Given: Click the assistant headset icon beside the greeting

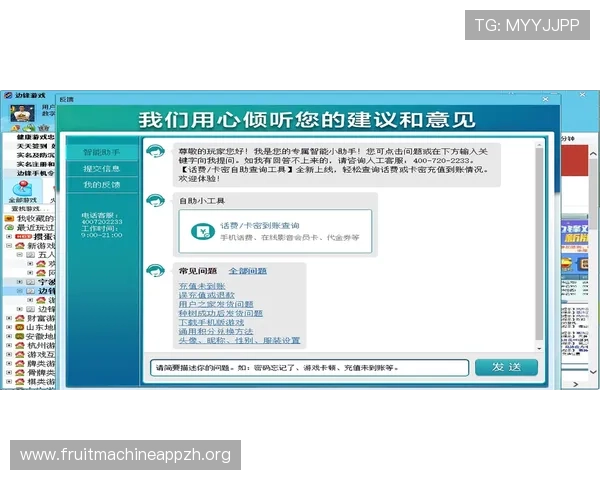Looking at the screenshot, I should pyautogui.click(x=155, y=151).
